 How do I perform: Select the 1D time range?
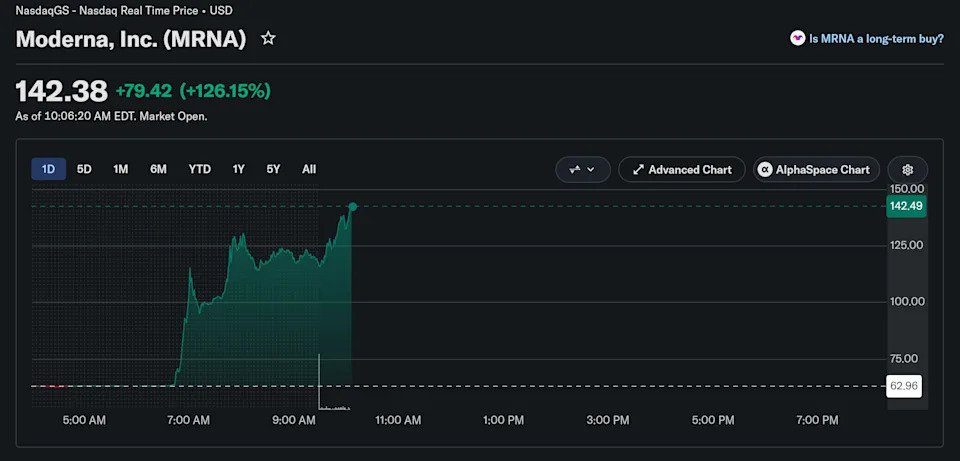[48, 169]
